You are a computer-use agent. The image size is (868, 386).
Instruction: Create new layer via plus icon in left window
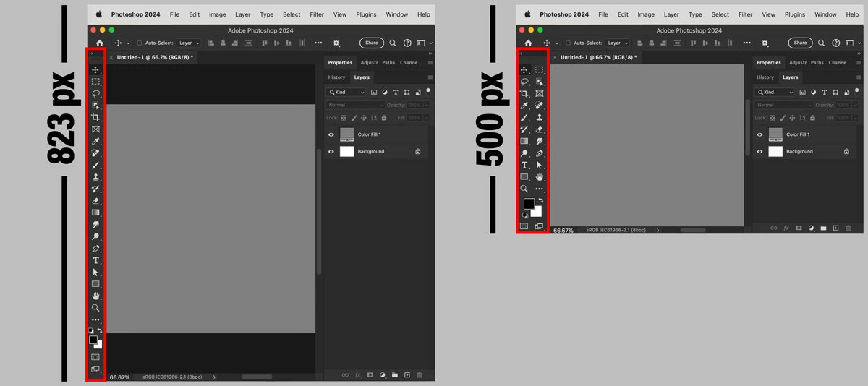click(x=407, y=375)
